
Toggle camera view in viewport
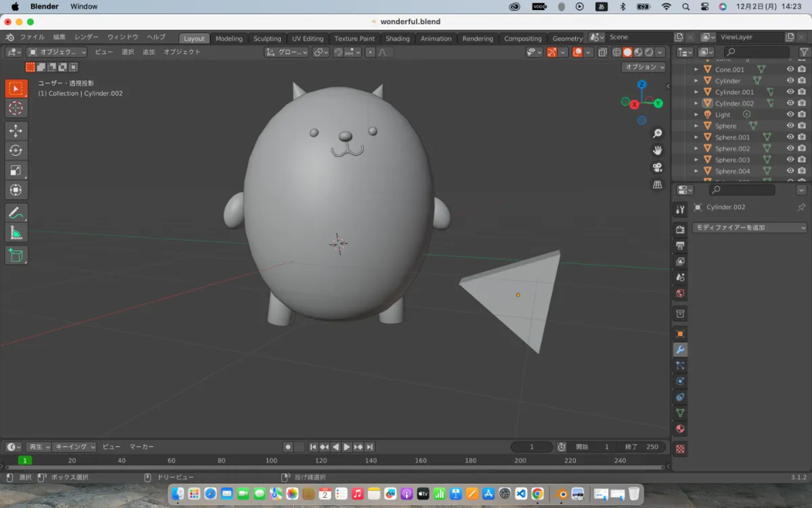pyautogui.click(x=657, y=168)
